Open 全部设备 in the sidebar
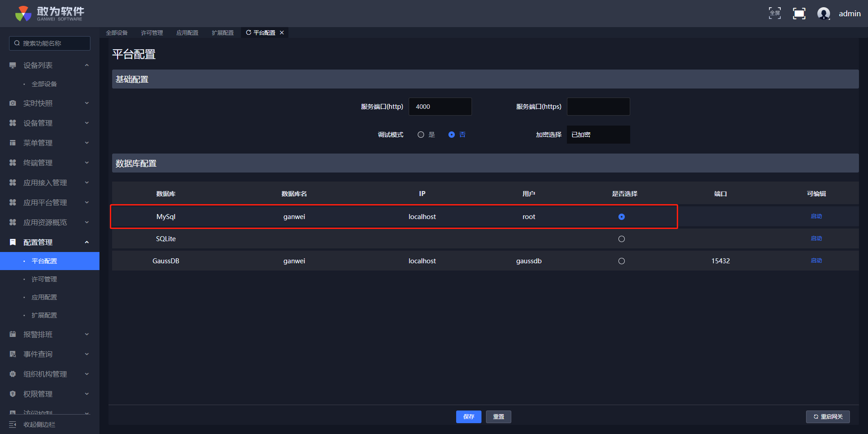The image size is (868, 434). 44,84
